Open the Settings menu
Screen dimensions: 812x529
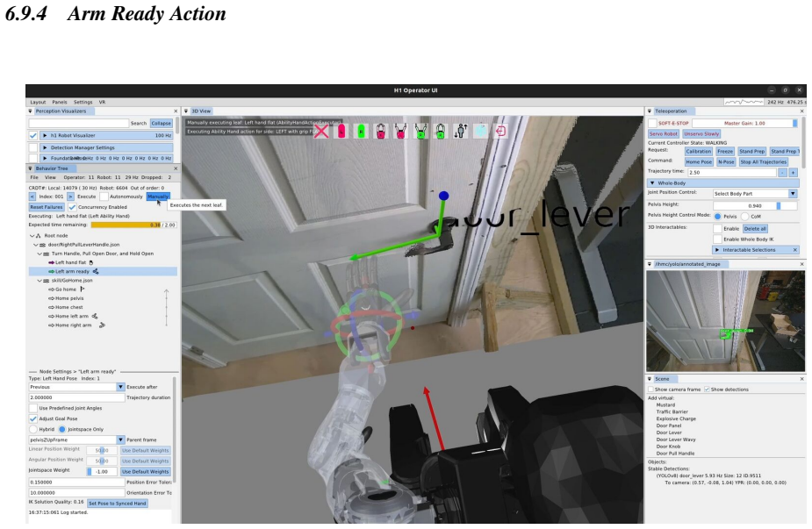(83, 103)
